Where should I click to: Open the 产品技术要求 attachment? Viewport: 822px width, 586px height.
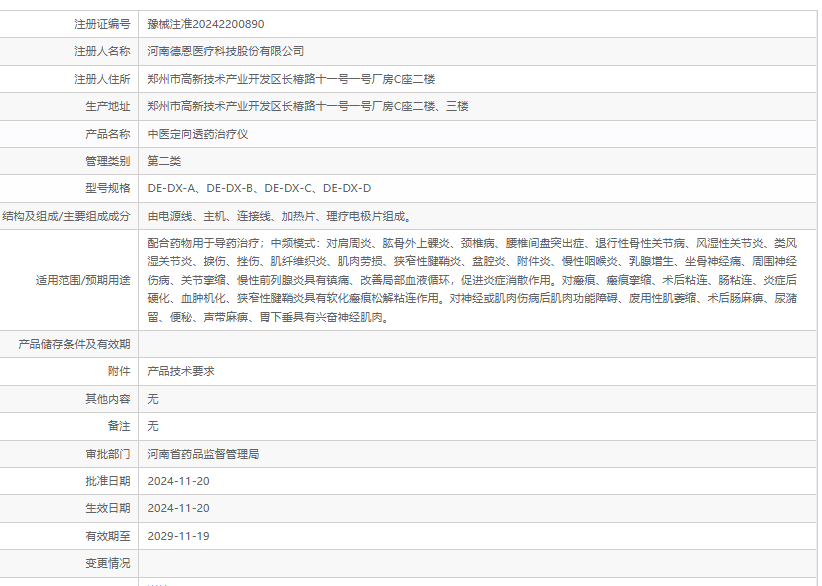click(x=181, y=371)
